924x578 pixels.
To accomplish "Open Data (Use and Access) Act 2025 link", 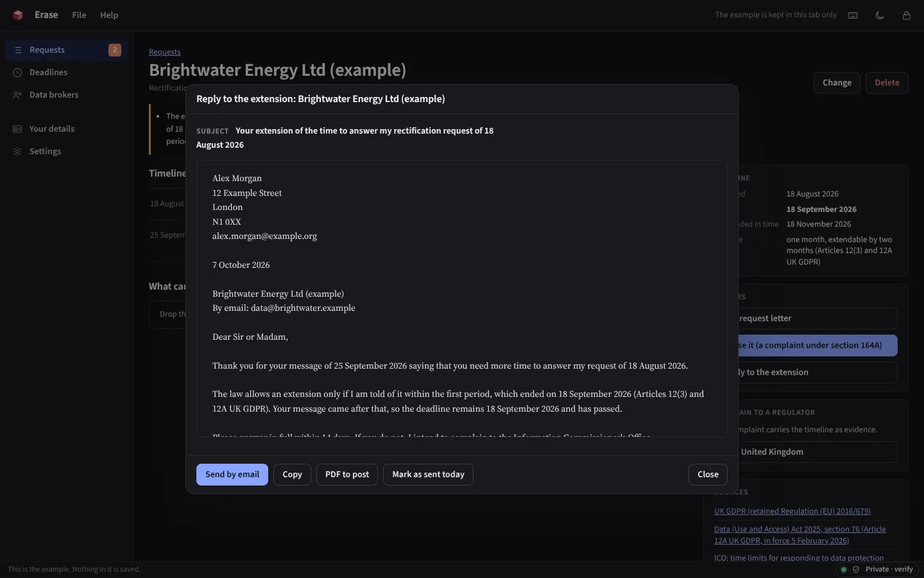I will point(800,535).
